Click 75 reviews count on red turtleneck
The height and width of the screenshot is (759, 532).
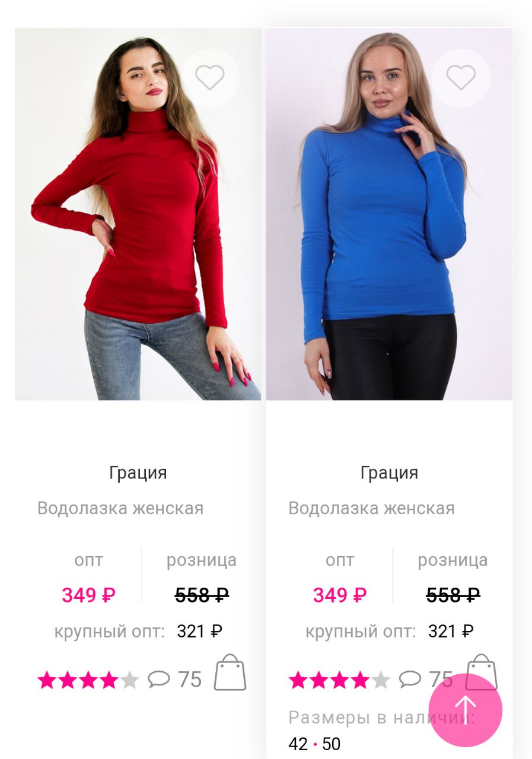point(190,680)
